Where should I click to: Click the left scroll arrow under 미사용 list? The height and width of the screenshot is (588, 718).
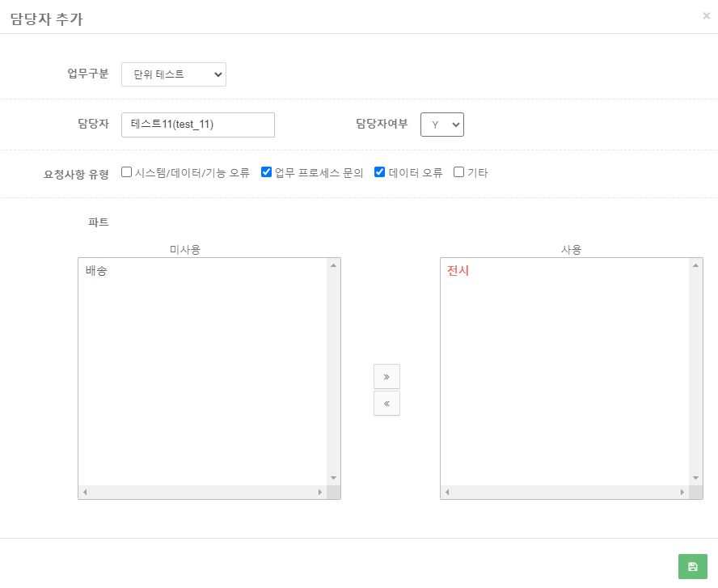pyautogui.click(x=83, y=491)
